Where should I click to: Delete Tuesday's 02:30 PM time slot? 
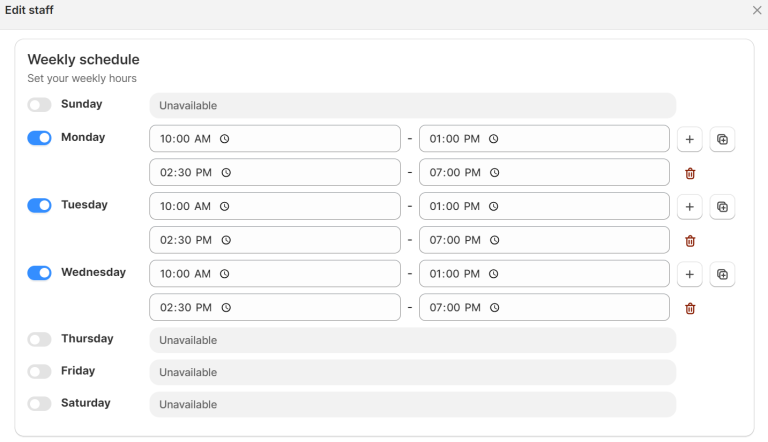click(690, 241)
